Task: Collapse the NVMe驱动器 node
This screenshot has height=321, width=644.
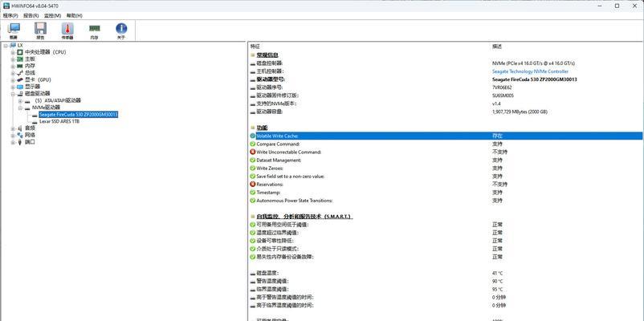Action: point(20,108)
